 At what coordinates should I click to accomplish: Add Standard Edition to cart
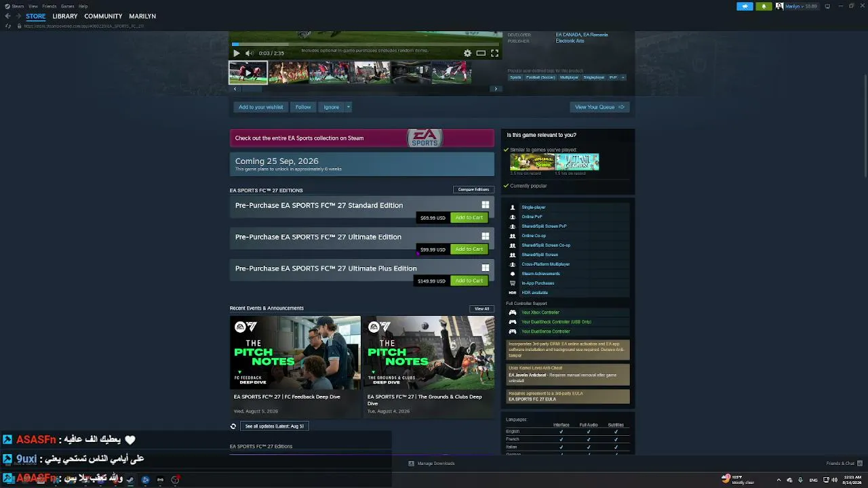pyautogui.click(x=469, y=218)
